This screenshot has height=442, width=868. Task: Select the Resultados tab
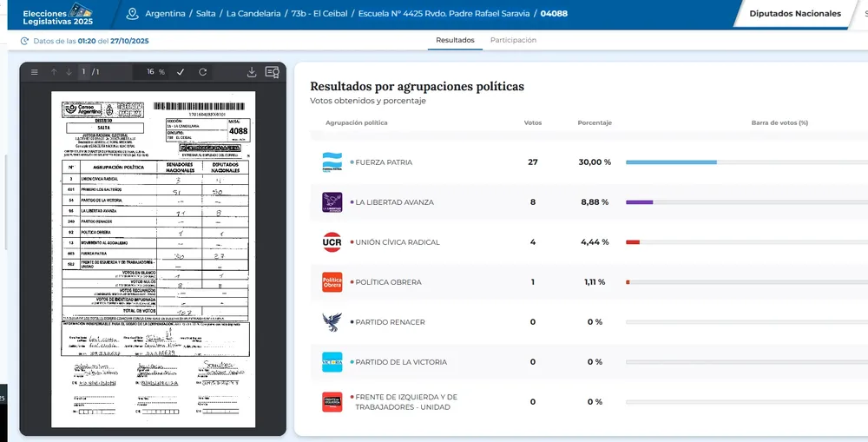pyautogui.click(x=455, y=40)
